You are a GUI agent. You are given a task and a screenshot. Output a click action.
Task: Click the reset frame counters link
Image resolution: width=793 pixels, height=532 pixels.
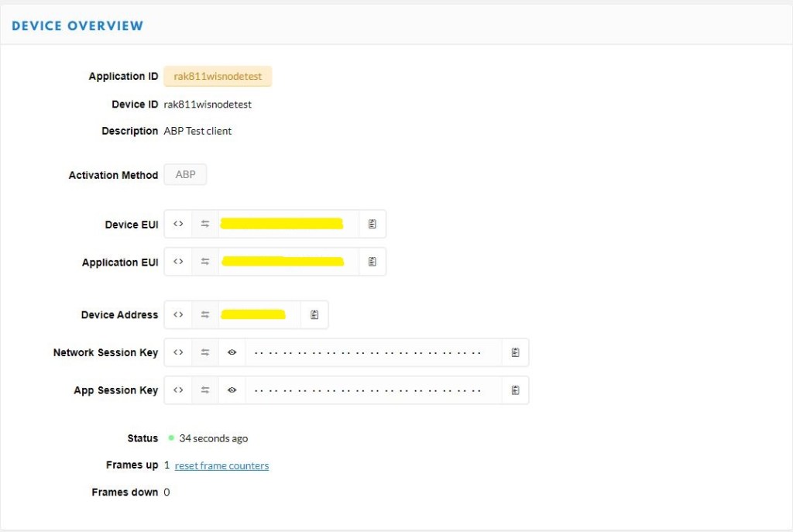pyautogui.click(x=221, y=465)
